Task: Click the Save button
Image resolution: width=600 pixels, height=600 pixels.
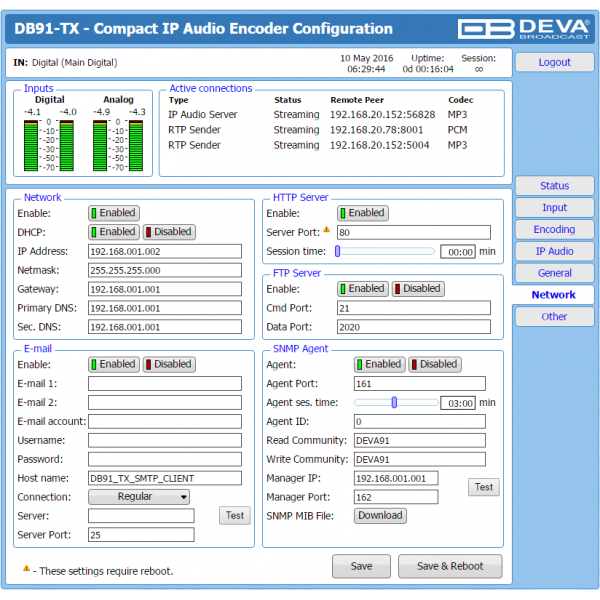Action: [361, 566]
